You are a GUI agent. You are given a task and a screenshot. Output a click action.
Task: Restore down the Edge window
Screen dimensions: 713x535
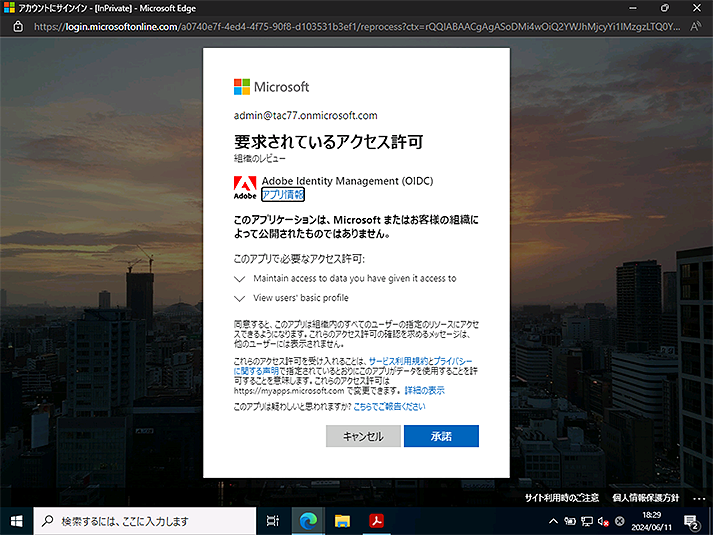click(x=664, y=8)
